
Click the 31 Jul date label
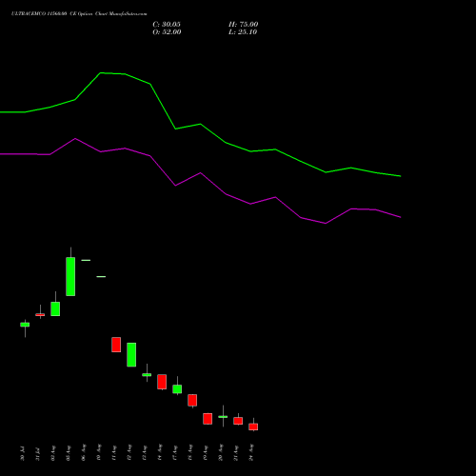tap(38, 453)
